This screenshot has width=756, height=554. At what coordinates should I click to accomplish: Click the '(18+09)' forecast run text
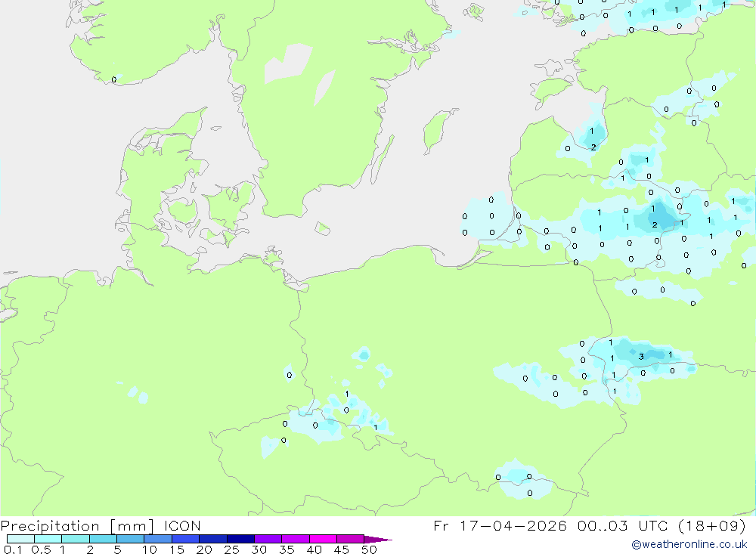pyautogui.click(x=712, y=525)
